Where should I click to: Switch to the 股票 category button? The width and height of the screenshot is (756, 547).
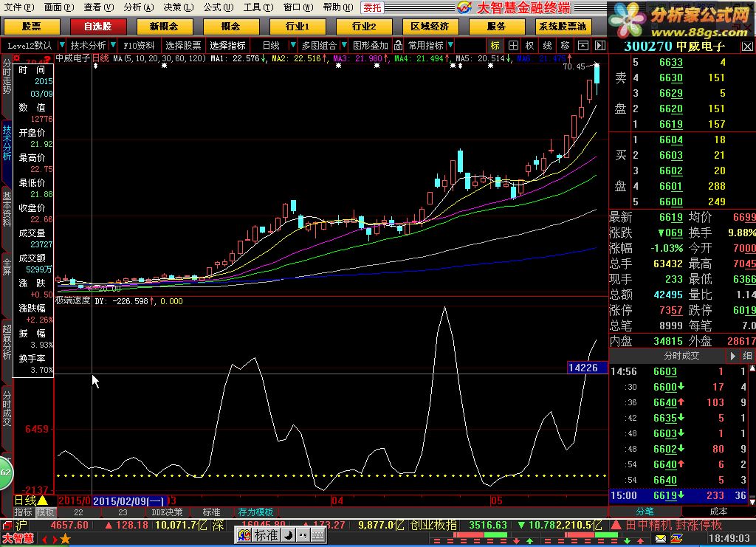coord(31,27)
